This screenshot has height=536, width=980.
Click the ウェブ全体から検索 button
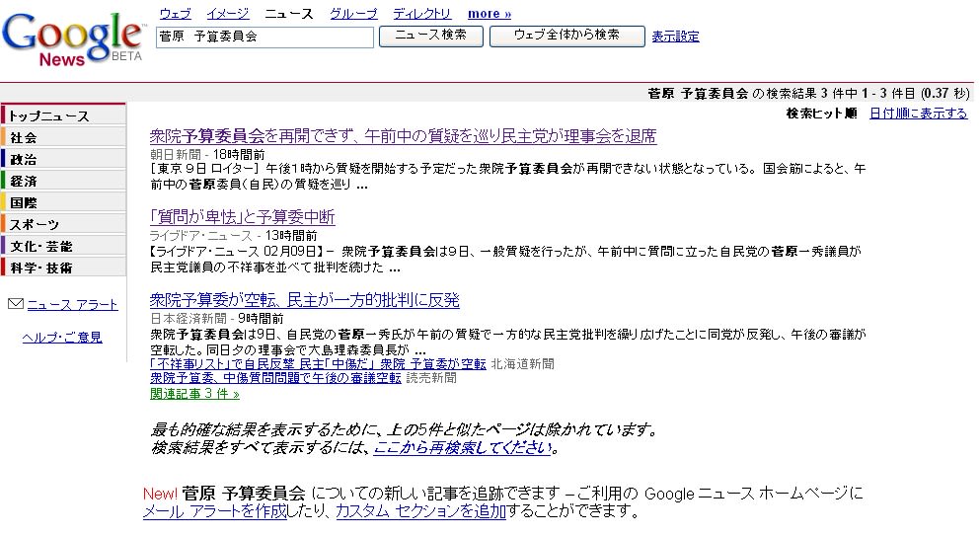pyautogui.click(x=566, y=36)
